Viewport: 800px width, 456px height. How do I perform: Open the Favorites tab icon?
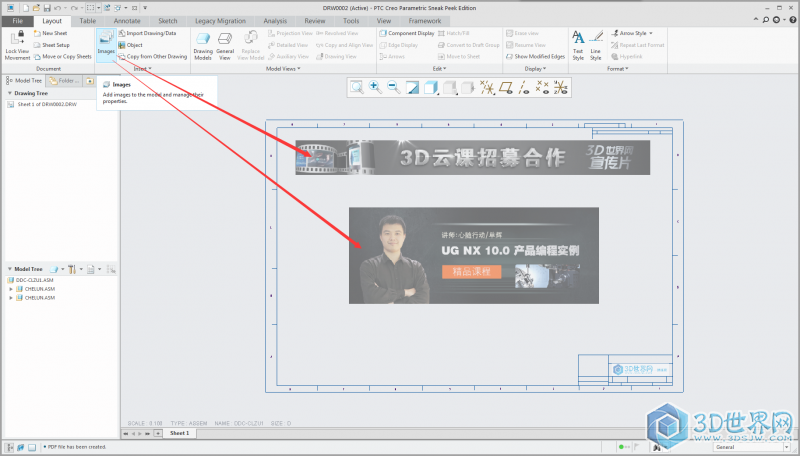89,81
